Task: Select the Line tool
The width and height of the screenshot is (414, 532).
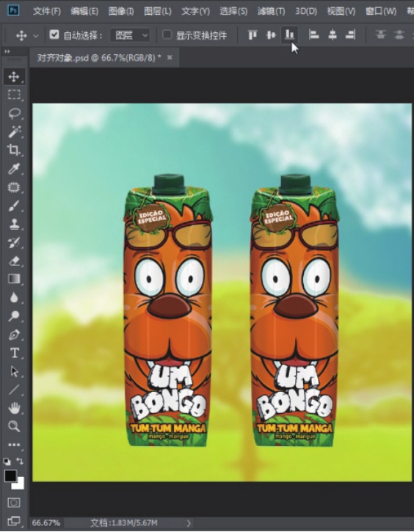Action: (x=14, y=390)
